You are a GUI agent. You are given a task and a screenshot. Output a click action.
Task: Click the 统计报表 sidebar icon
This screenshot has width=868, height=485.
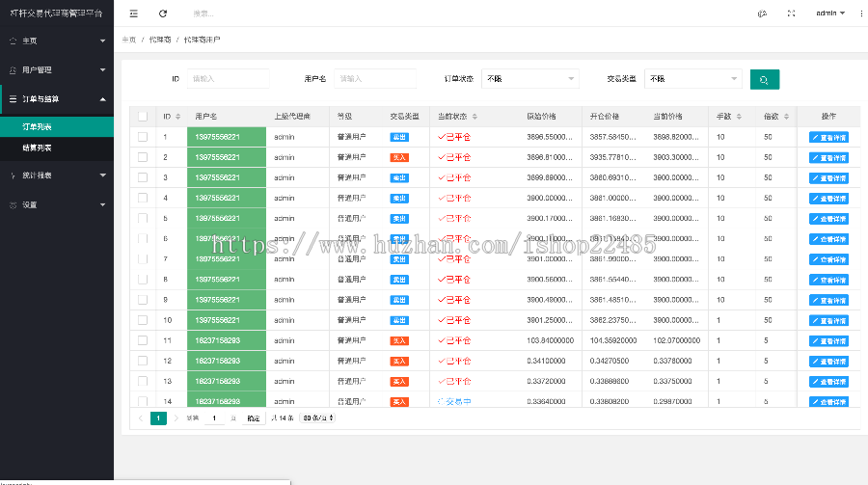13,175
